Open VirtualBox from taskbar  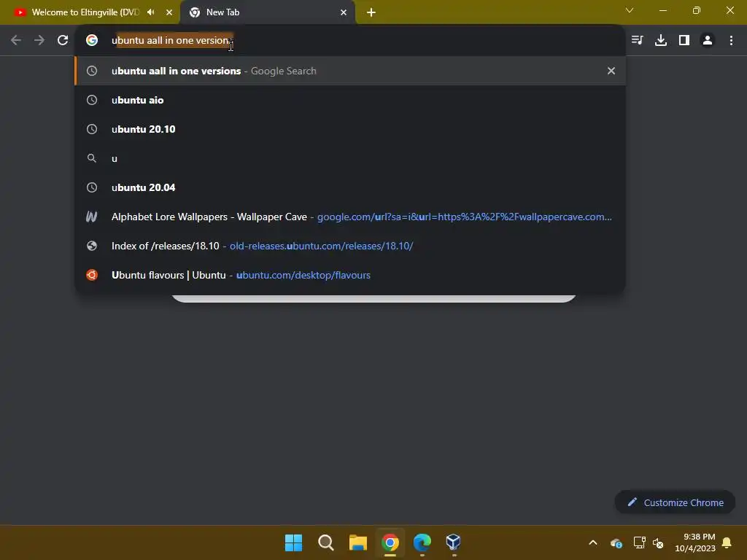[x=454, y=542]
